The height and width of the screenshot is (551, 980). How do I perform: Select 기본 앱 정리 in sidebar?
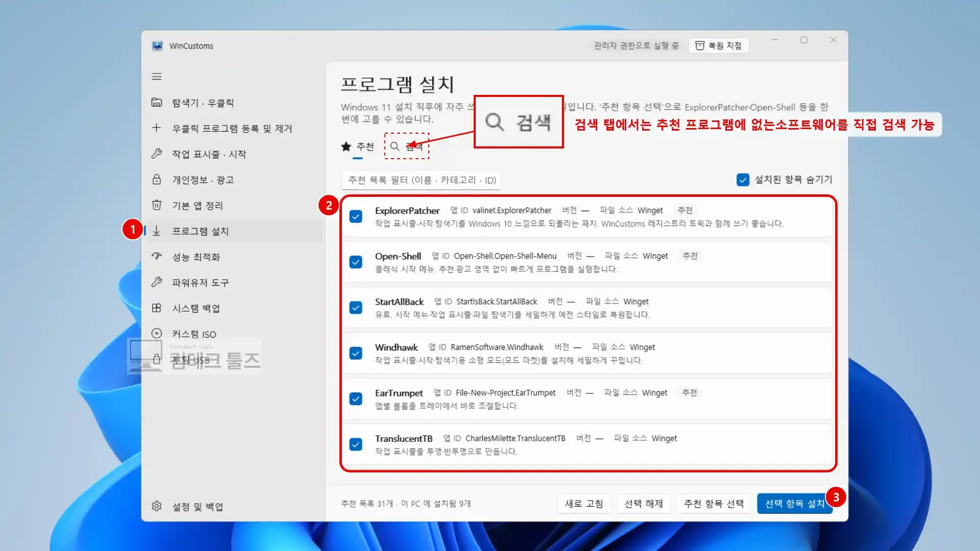233,205
